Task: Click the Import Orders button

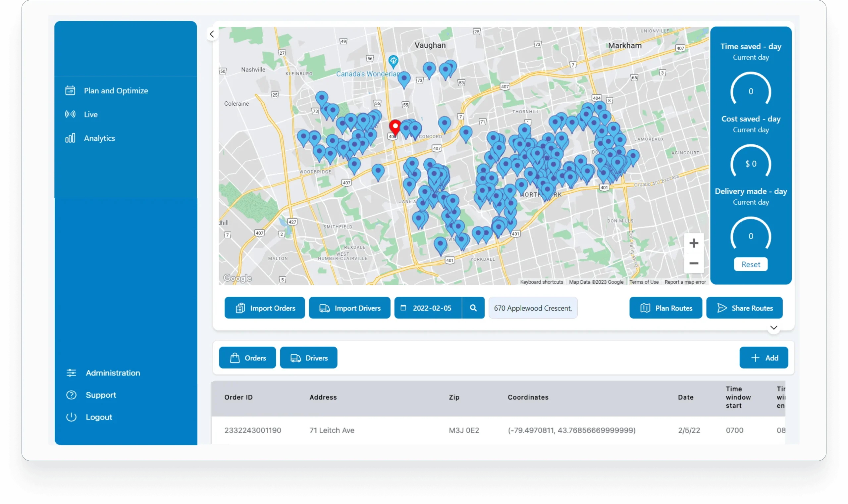Action: [265, 308]
